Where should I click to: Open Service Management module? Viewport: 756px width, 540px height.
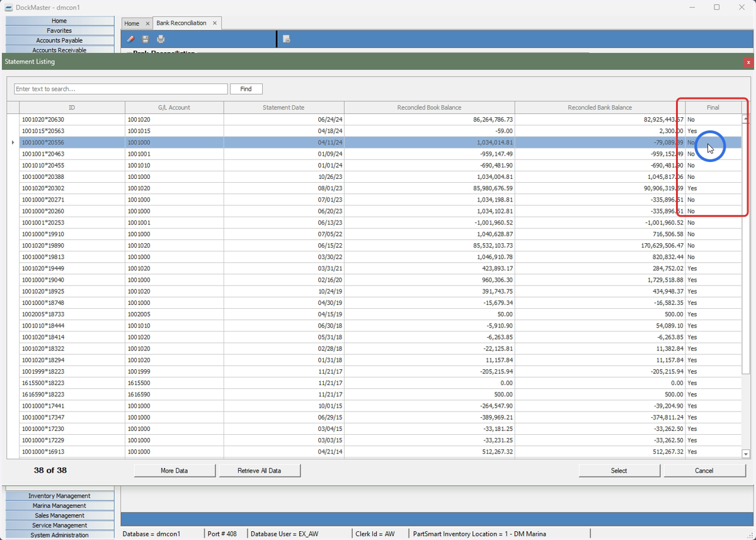click(x=59, y=525)
